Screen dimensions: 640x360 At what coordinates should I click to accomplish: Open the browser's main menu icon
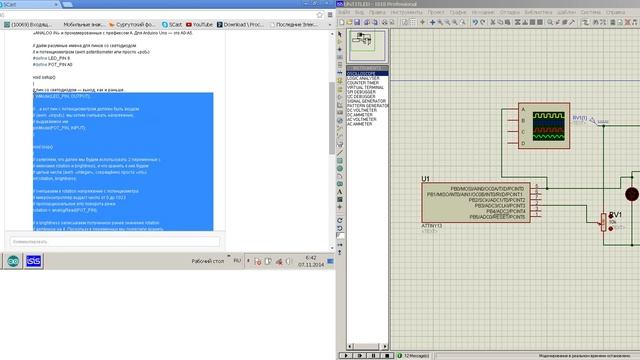point(330,15)
